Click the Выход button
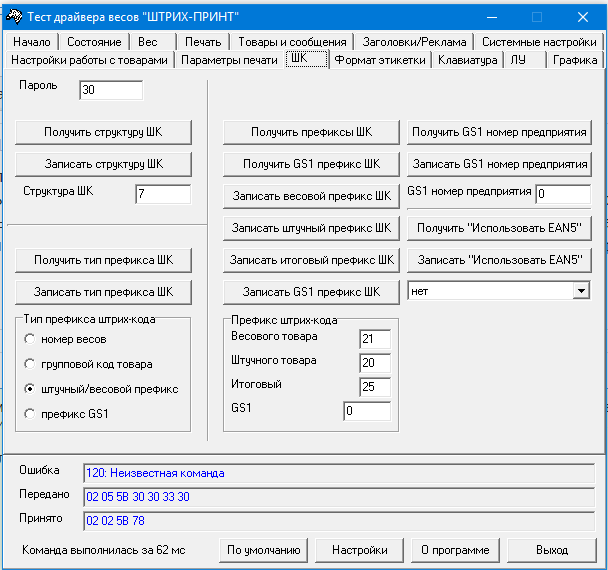 pos(552,550)
